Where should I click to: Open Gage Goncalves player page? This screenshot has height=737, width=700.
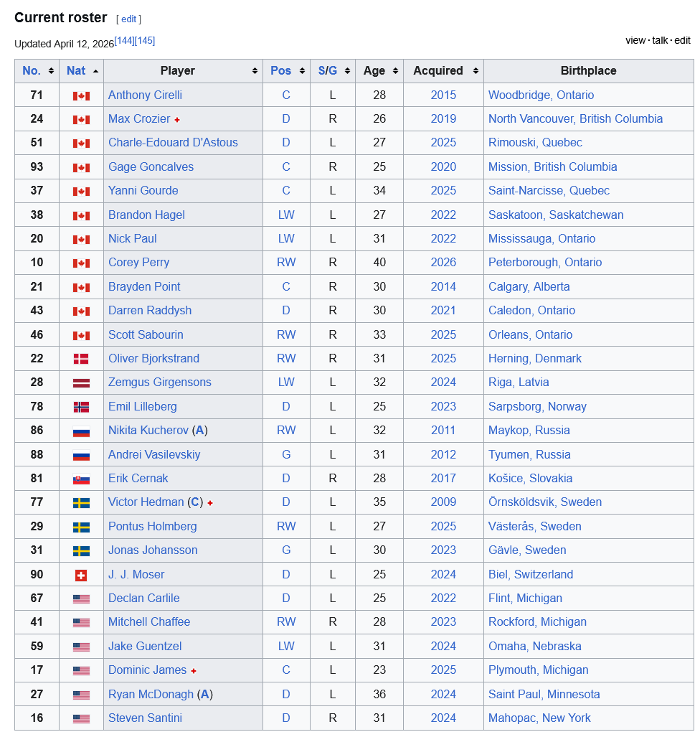pos(151,167)
